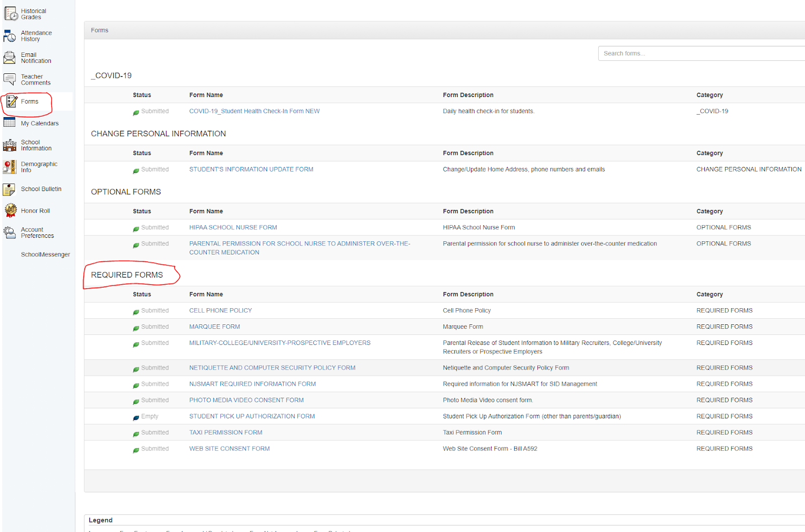The width and height of the screenshot is (805, 532).
Task: Navigate to School Bulletin
Action: point(41,189)
